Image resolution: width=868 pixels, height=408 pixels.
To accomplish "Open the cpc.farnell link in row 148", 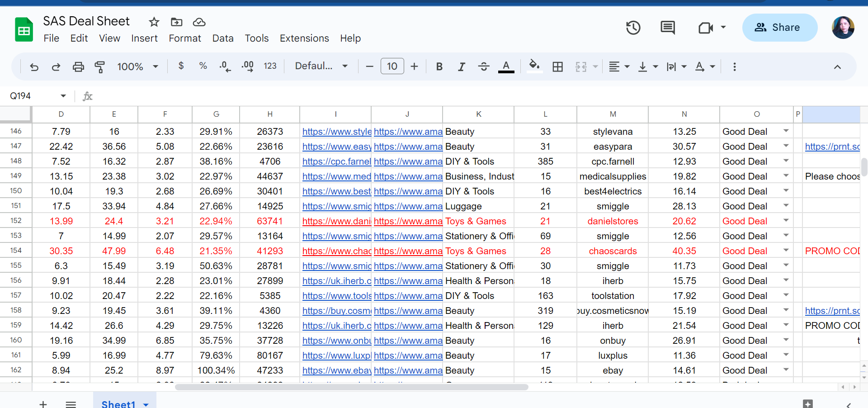I will click(337, 161).
